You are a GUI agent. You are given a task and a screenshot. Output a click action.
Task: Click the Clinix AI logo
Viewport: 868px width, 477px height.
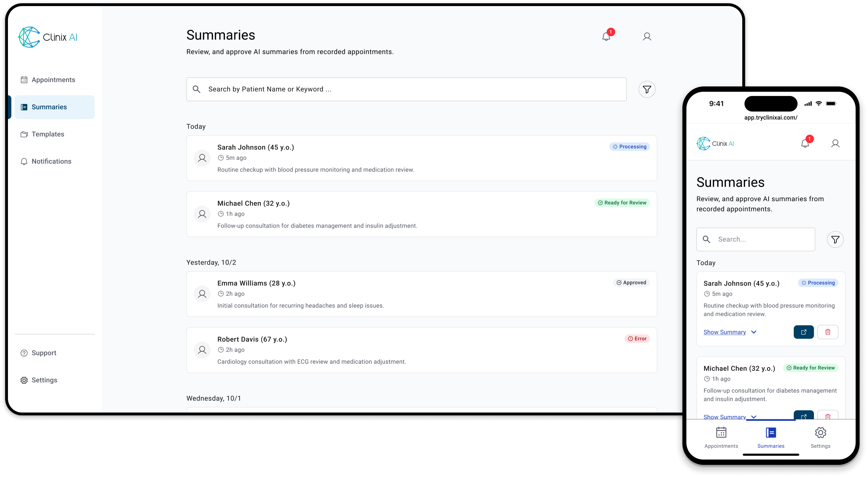[x=48, y=37]
